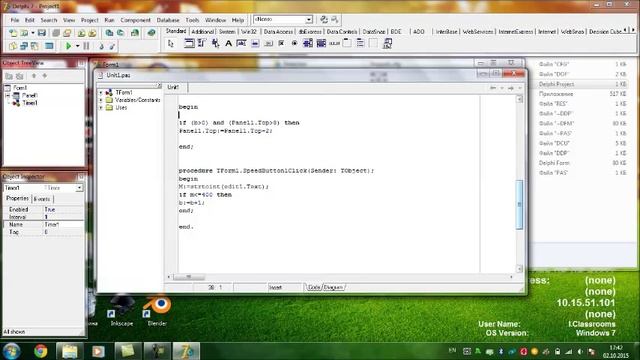Click the Open file toolbar icon

click(x=24, y=33)
